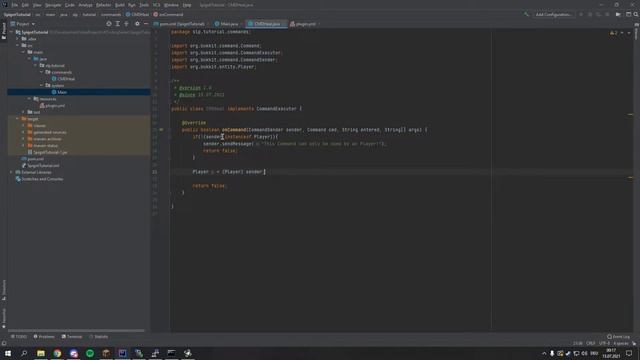Click the Windows Start button
This screenshot has width=640, height=360.
coord(8,353)
